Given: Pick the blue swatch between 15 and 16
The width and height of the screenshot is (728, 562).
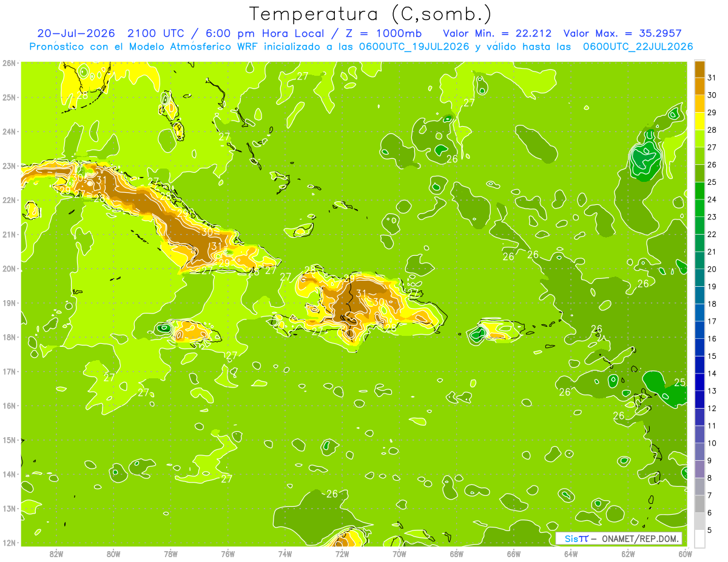Looking at the screenshot, I should tap(699, 347).
